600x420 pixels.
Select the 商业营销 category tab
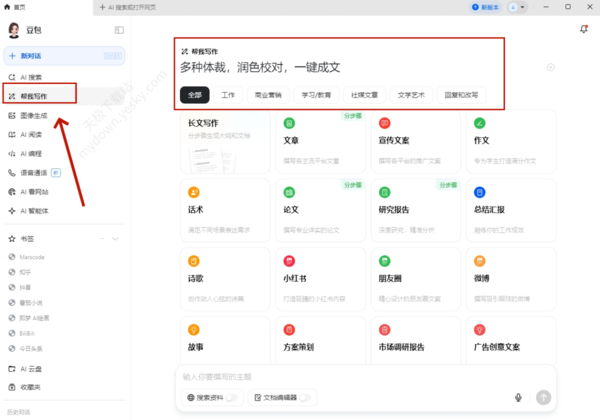[268, 95]
